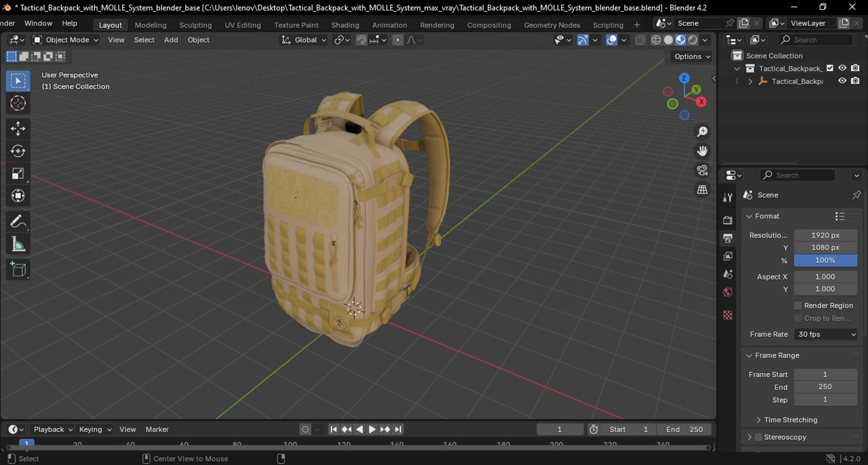
Task: Switch to wireframe viewport shading
Action: tap(656, 40)
